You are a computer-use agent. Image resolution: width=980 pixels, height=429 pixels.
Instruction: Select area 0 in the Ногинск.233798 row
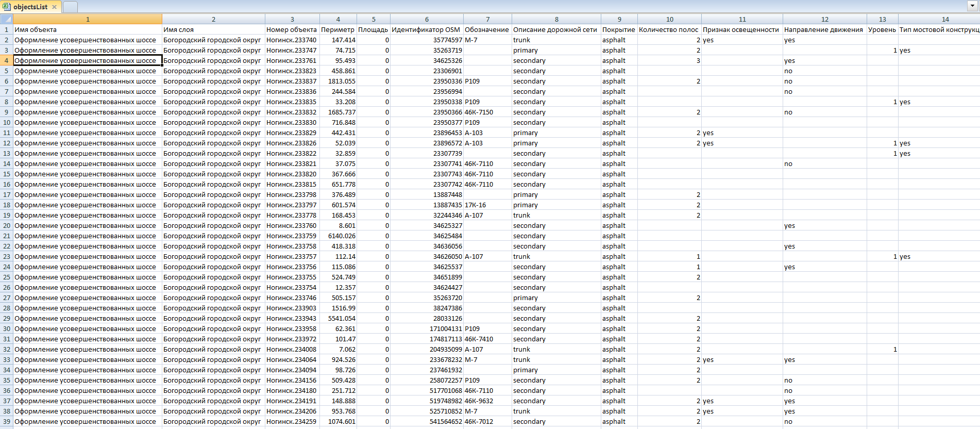click(374, 194)
